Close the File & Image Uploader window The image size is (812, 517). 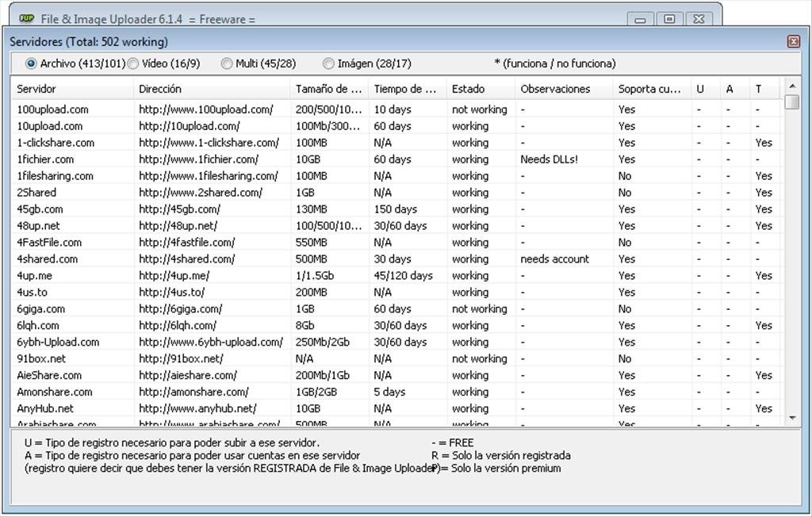[699, 19]
